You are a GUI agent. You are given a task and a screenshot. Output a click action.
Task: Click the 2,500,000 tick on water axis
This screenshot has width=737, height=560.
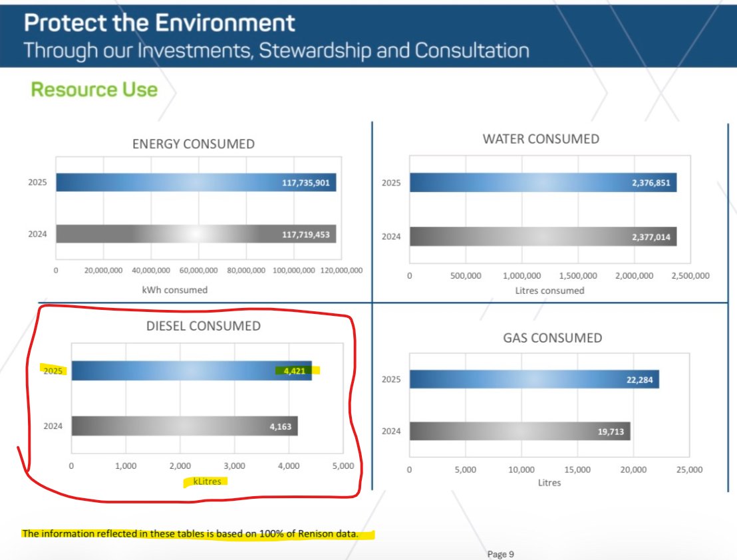(690, 276)
